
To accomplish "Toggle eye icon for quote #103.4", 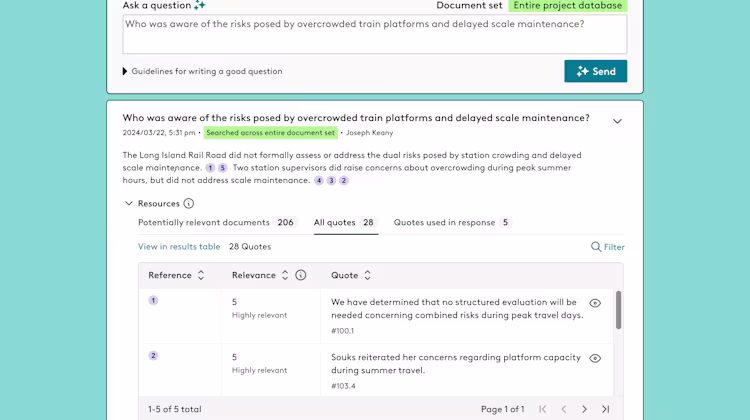I will [595, 358].
